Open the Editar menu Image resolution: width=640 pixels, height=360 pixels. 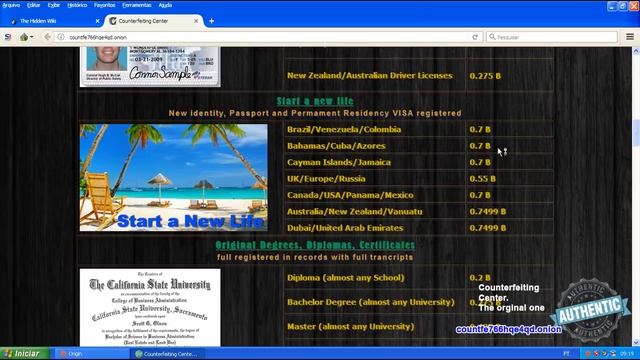click(x=33, y=5)
